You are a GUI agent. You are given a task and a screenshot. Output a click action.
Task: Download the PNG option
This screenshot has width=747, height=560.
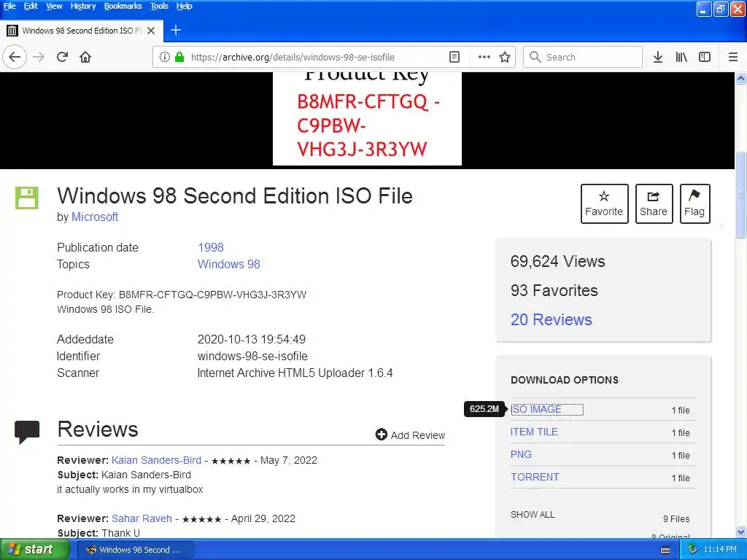click(521, 454)
